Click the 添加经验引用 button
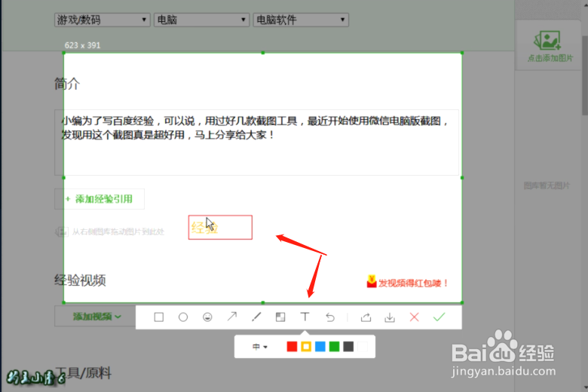Screen dimensions: 588x392 [100, 199]
